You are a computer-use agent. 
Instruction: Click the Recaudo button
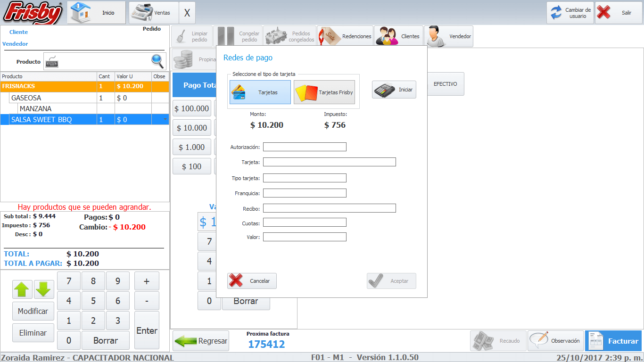498,341
